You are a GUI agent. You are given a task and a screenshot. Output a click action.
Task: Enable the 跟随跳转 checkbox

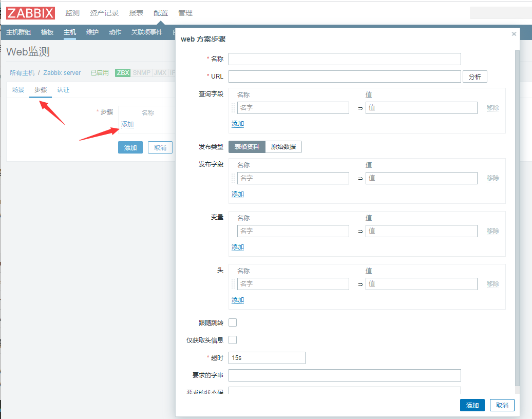233,322
